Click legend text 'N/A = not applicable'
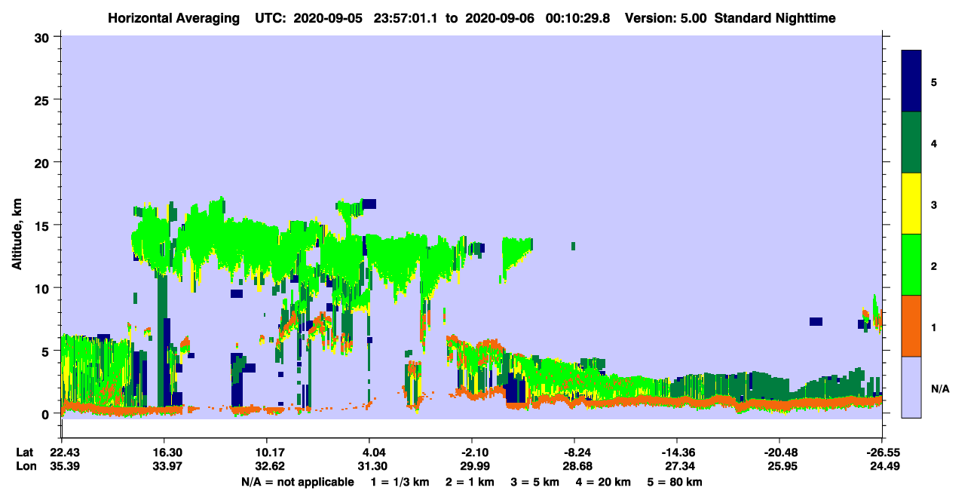Screen dimensions: 980x503 click(x=298, y=483)
